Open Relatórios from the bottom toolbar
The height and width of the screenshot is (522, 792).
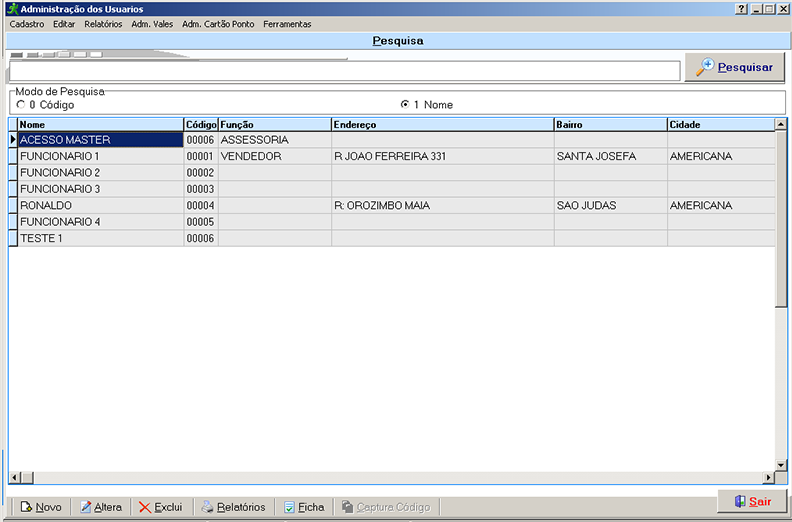[x=233, y=507]
